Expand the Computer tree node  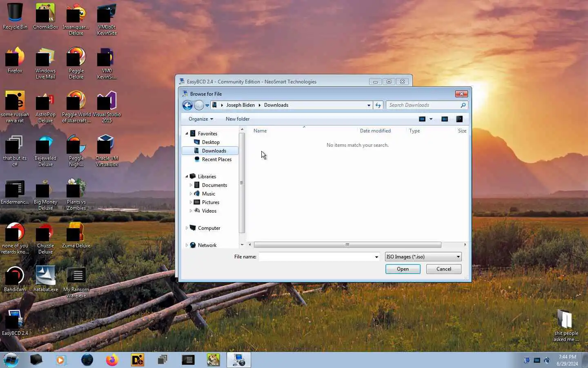coord(187,228)
